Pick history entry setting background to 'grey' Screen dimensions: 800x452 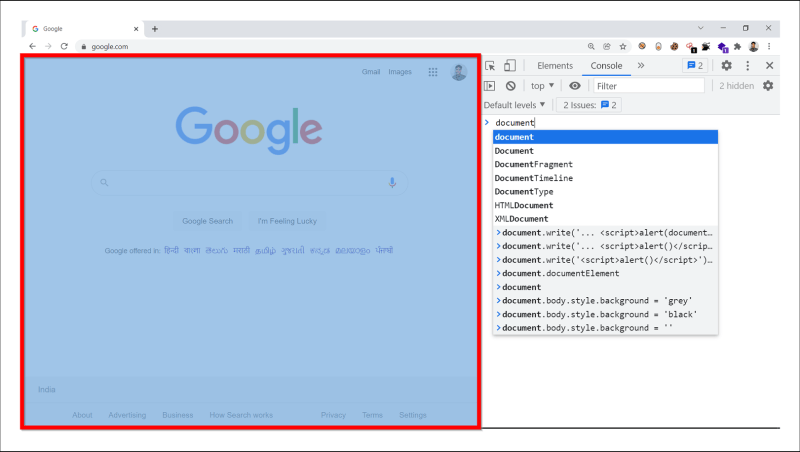pos(605,300)
